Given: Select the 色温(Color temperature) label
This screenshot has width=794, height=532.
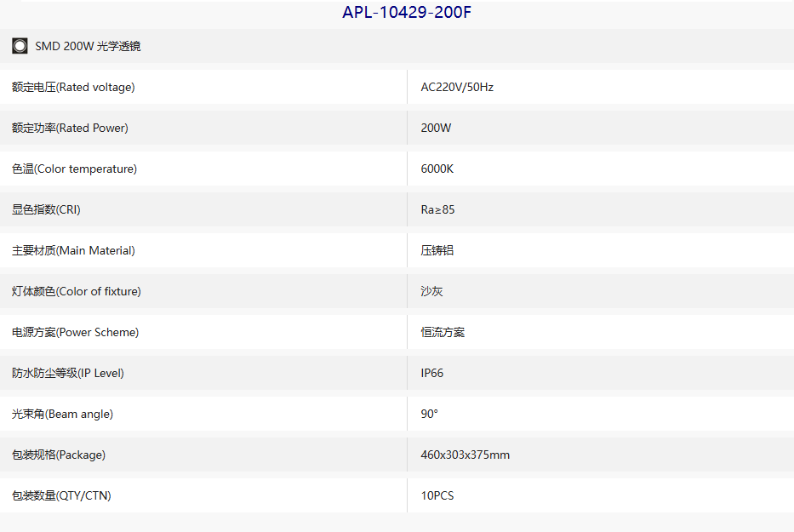Looking at the screenshot, I should [x=74, y=169].
